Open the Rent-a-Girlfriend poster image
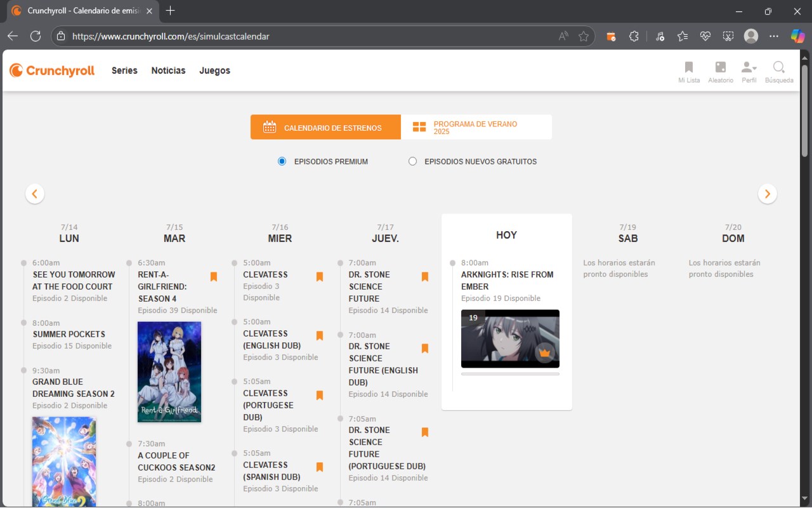The height and width of the screenshot is (508, 812). pyautogui.click(x=169, y=372)
